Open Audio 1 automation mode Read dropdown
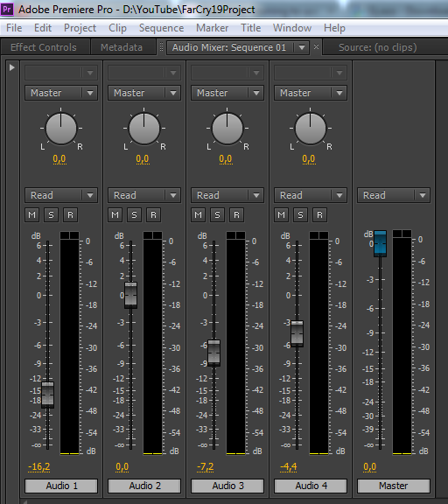 (x=61, y=195)
